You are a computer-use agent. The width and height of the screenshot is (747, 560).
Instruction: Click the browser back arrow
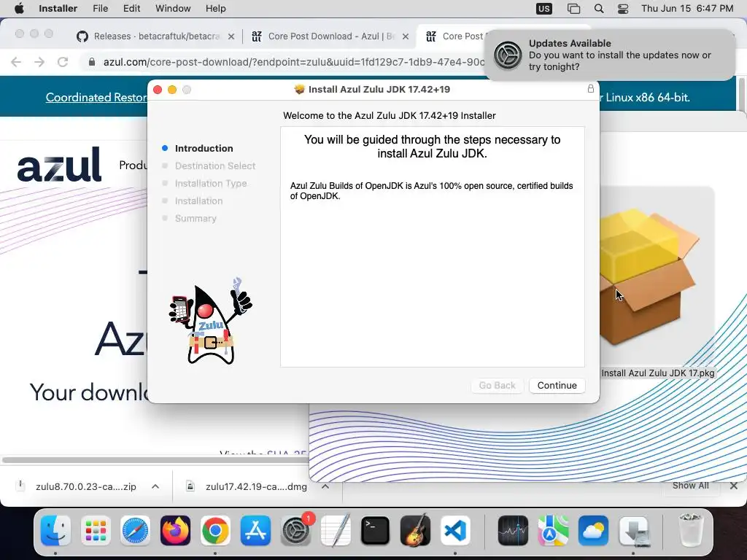click(16, 62)
